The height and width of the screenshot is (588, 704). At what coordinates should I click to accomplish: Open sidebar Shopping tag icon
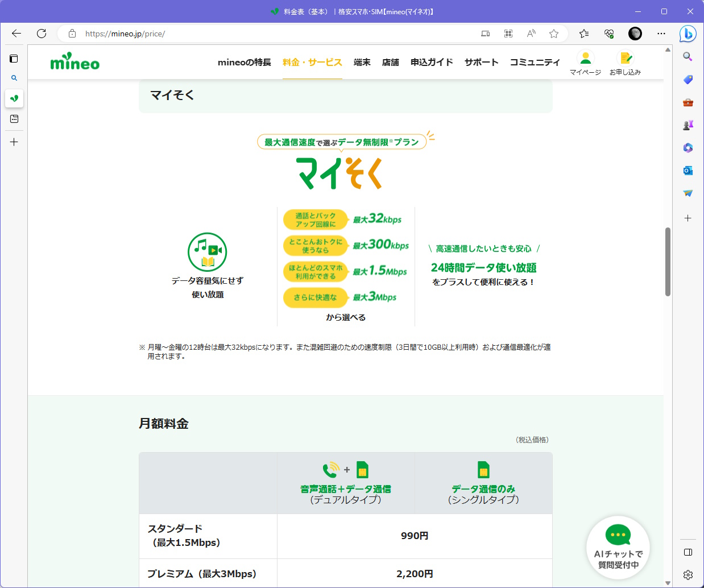tap(688, 80)
